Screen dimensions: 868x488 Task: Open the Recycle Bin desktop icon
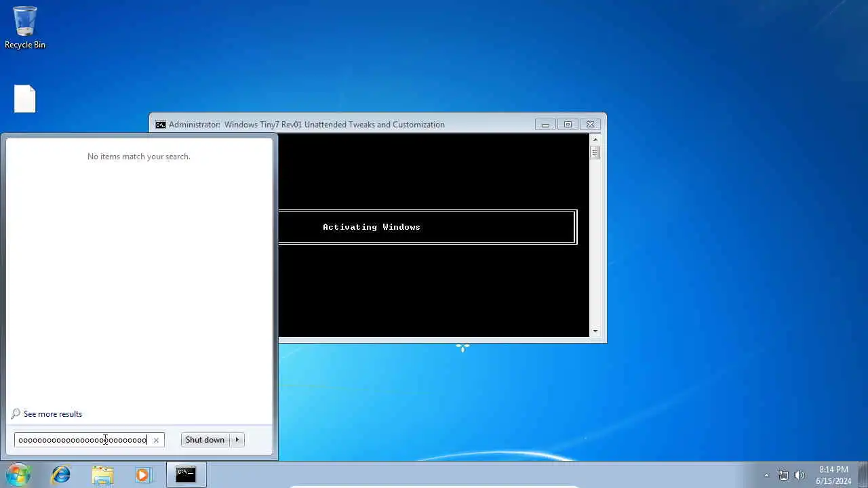tap(25, 27)
